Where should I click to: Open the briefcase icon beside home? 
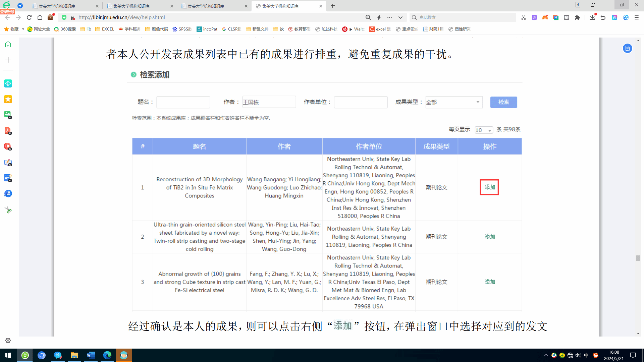pos(51,17)
